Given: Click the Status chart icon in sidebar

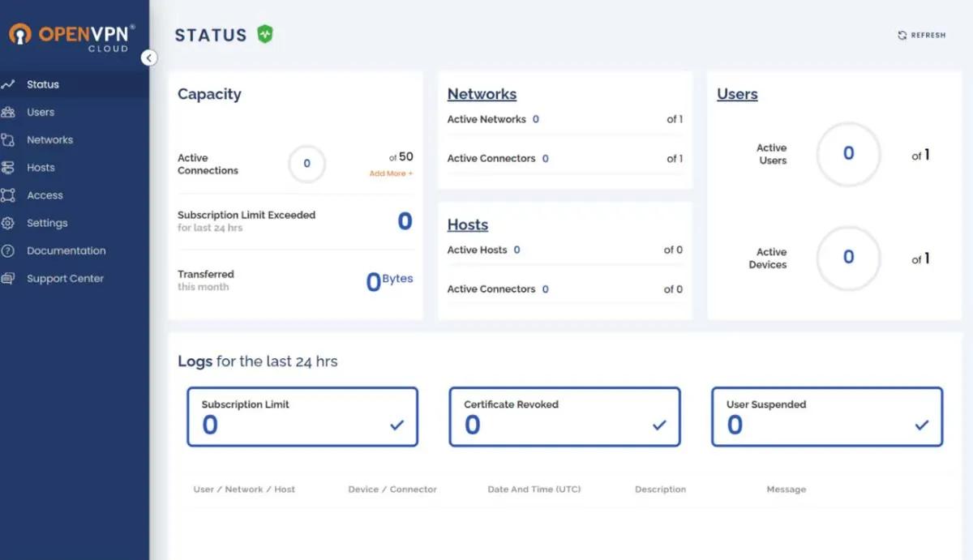Looking at the screenshot, I should tap(8, 84).
